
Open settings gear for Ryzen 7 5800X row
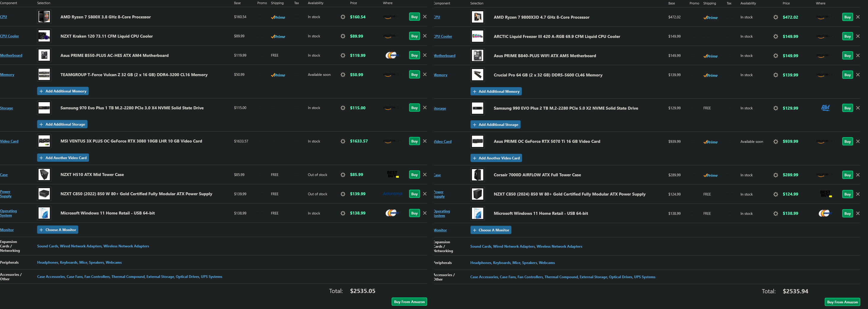(x=343, y=17)
